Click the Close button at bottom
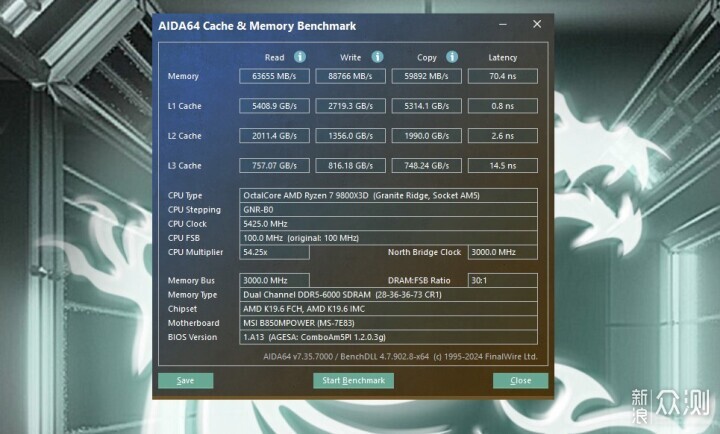 coord(520,381)
